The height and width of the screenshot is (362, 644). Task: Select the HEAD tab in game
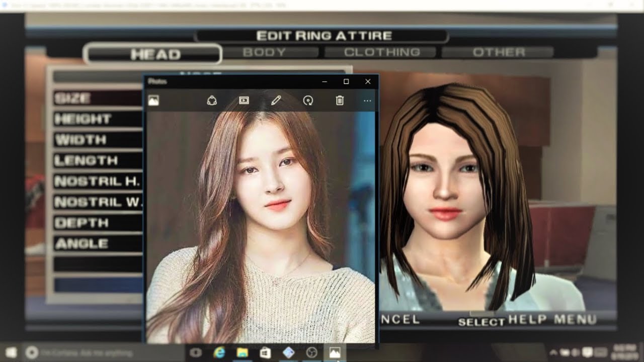[x=153, y=54]
